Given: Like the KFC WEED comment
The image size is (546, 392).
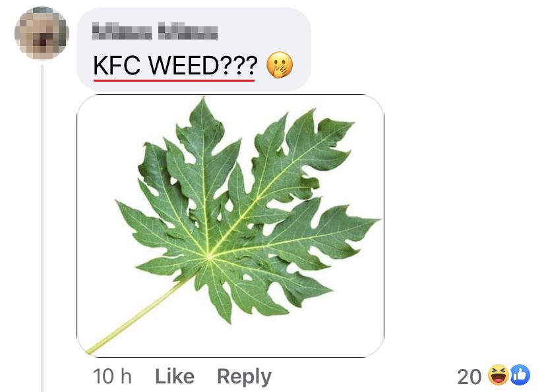Looking at the screenshot, I should click(x=175, y=376).
